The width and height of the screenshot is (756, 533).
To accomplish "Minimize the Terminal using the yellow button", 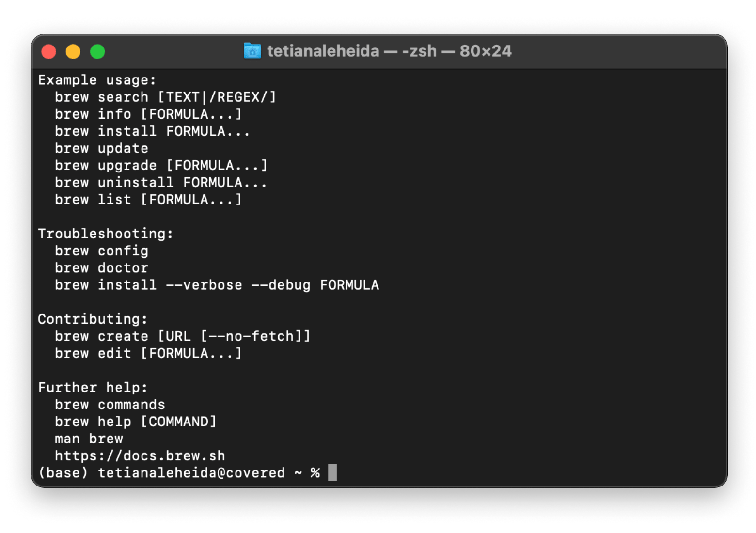I will (73, 51).
